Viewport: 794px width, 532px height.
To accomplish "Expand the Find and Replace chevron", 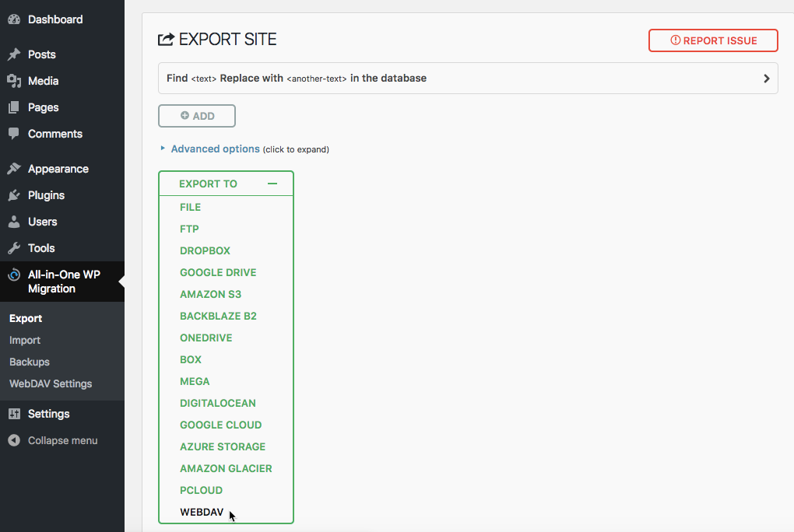I will [766, 79].
